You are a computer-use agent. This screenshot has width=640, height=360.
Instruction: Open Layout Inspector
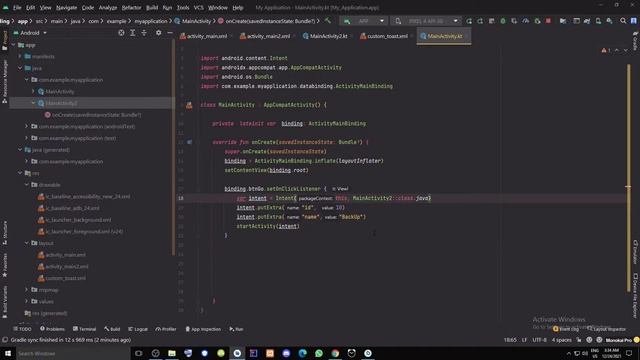tap(606, 329)
